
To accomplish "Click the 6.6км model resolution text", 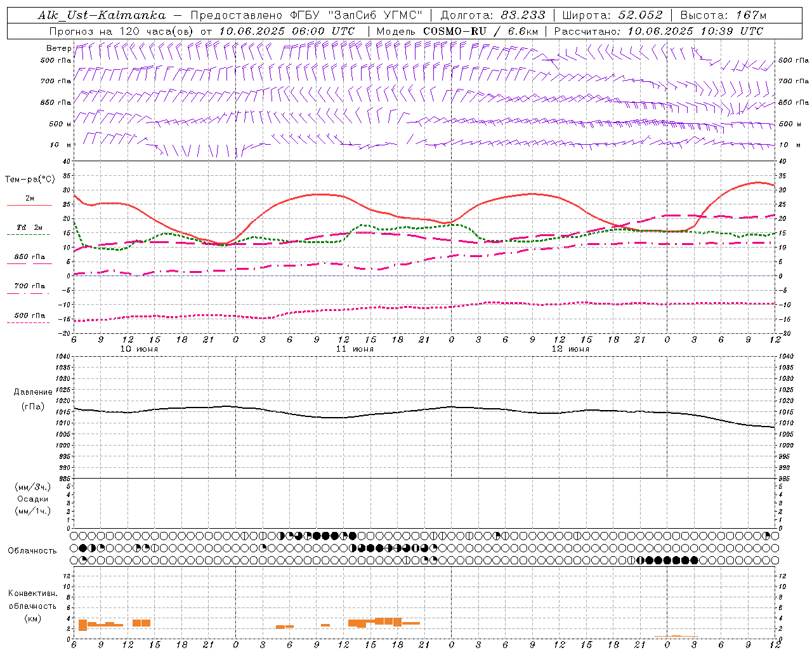I will (521, 31).
